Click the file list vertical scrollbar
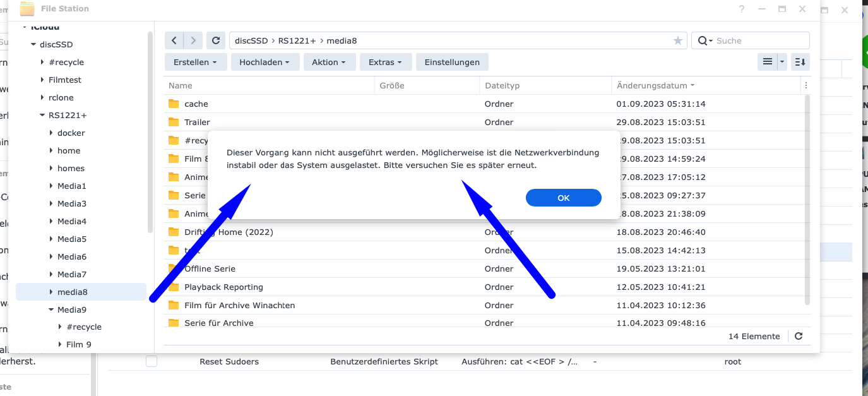 tap(807, 200)
